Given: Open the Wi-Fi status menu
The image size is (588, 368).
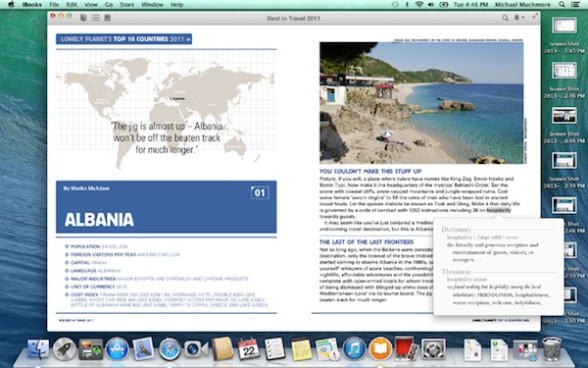Looking at the screenshot, I should [x=418, y=5].
